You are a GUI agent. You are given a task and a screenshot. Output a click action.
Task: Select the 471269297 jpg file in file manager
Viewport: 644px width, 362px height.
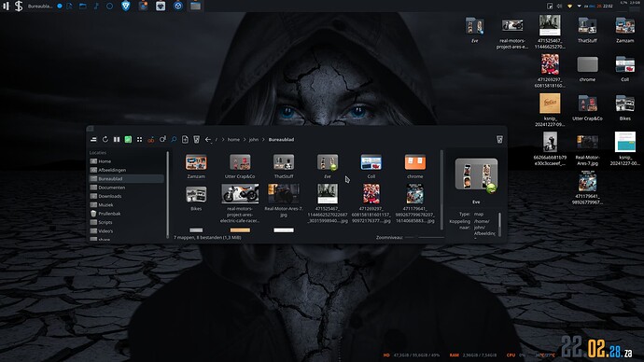371,202
